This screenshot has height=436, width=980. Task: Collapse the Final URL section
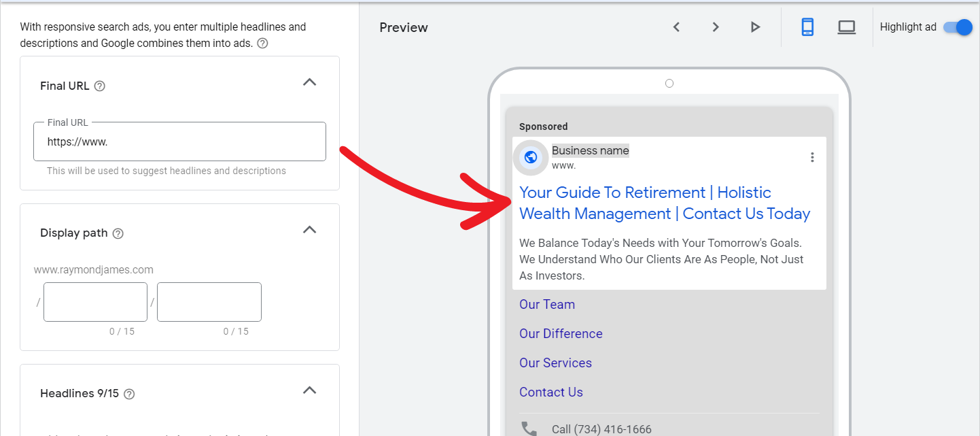[309, 82]
